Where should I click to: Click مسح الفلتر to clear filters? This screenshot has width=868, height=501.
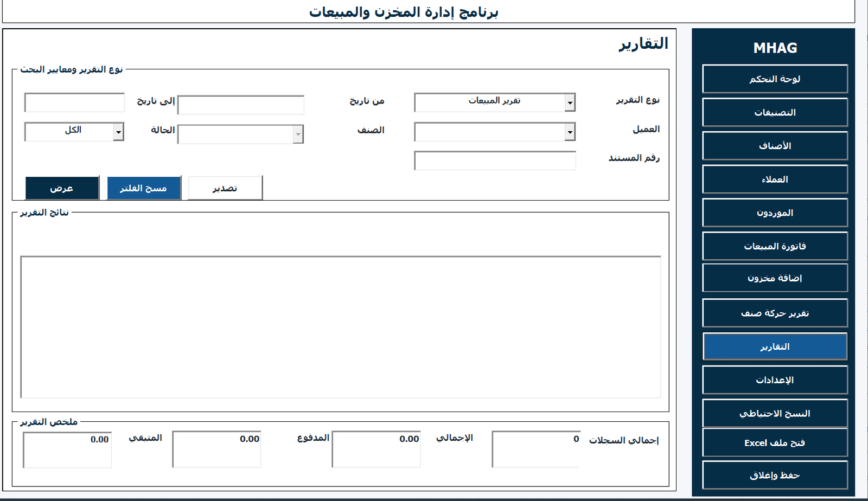tap(144, 188)
